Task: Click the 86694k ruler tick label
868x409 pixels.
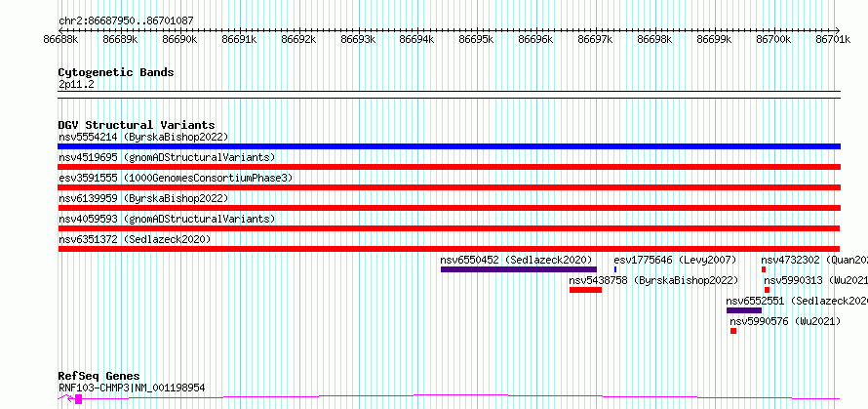Action: (x=417, y=40)
